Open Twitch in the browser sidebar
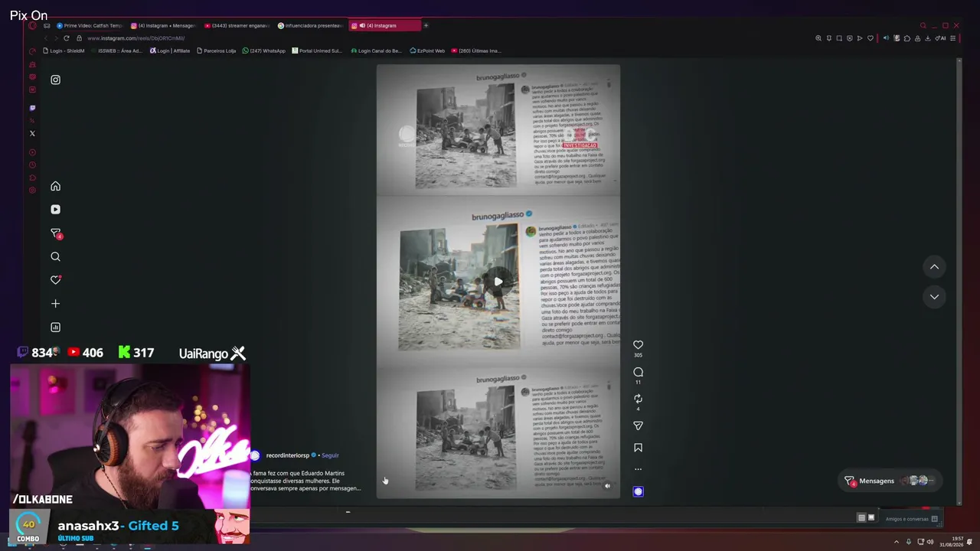980x551 pixels. (x=32, y=108)
